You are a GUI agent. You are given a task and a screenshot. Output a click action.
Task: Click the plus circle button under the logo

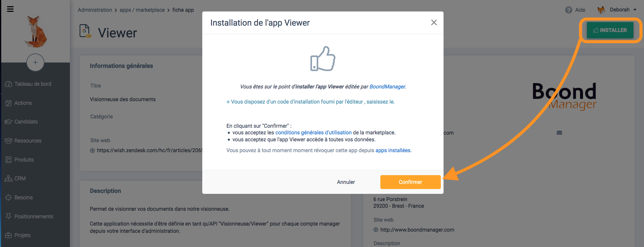(35, 63)
